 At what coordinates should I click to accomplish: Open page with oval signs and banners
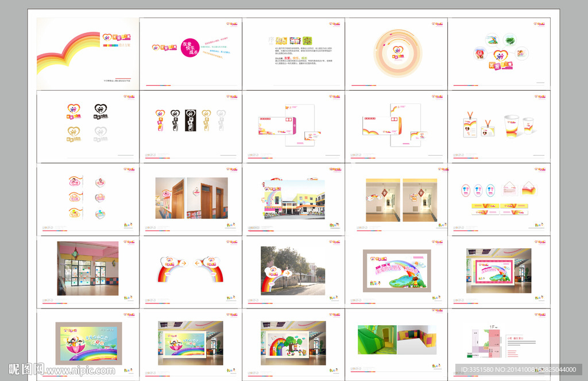pyautogui.click(x=499, y=199)
